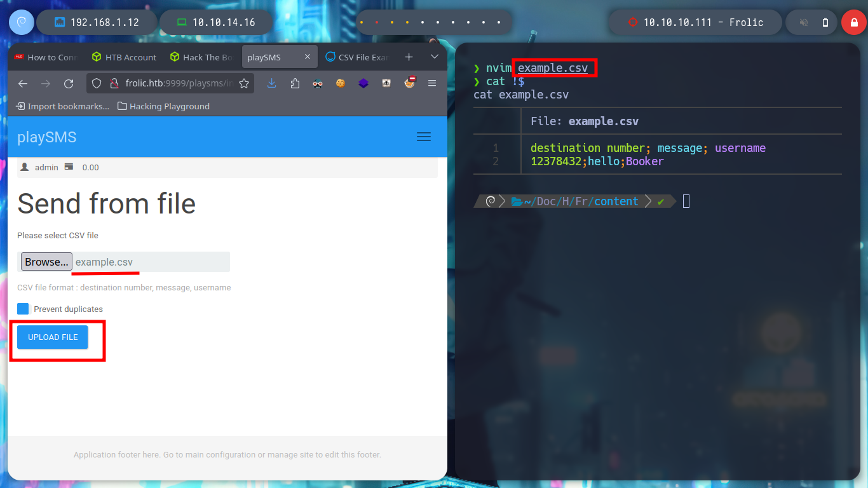Select the playSMS browser tab
The height and width of the screenshot is (488, 868).
click(280, 57)
